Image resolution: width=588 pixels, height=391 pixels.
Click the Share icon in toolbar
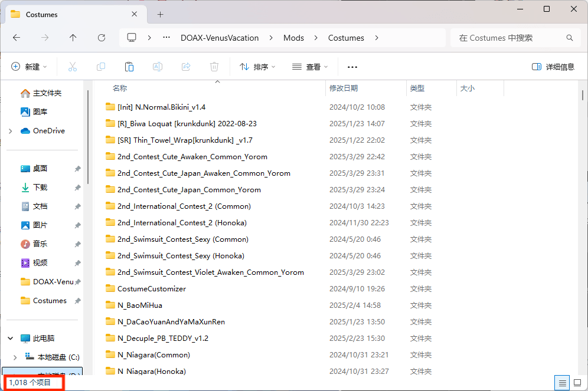(185, 67)
